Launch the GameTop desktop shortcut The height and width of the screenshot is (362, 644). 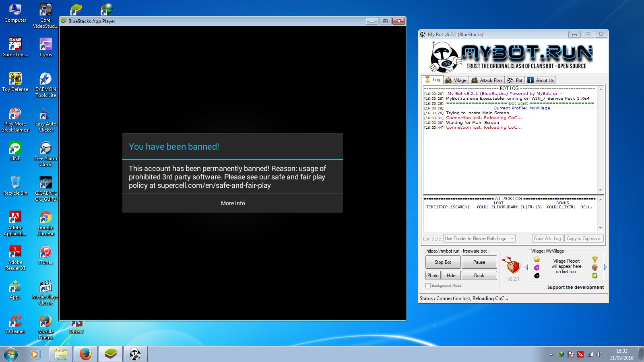pos(15,47)
